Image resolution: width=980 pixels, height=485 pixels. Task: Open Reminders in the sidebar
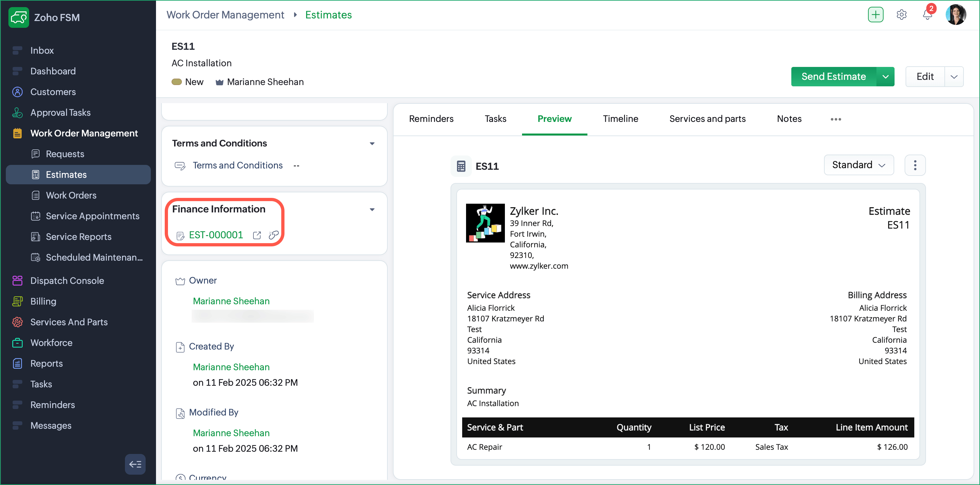[x=52, y=405]
